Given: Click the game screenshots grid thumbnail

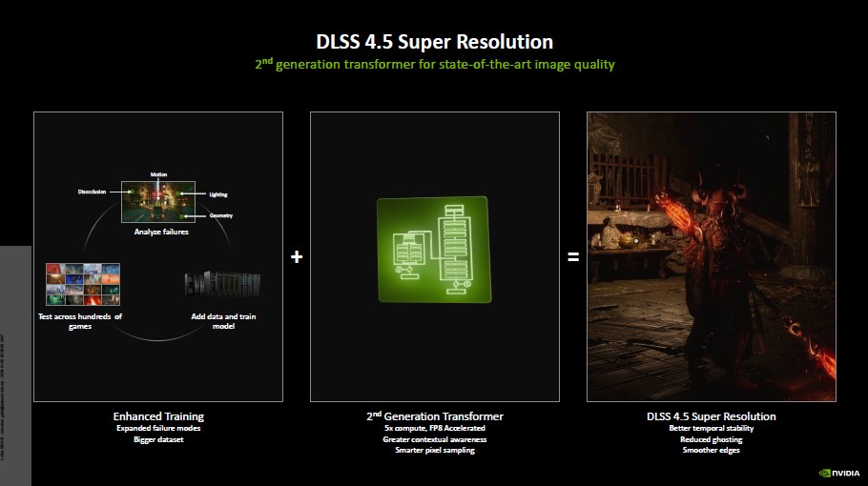Looking at the screenshot, I should pos(83,284).
